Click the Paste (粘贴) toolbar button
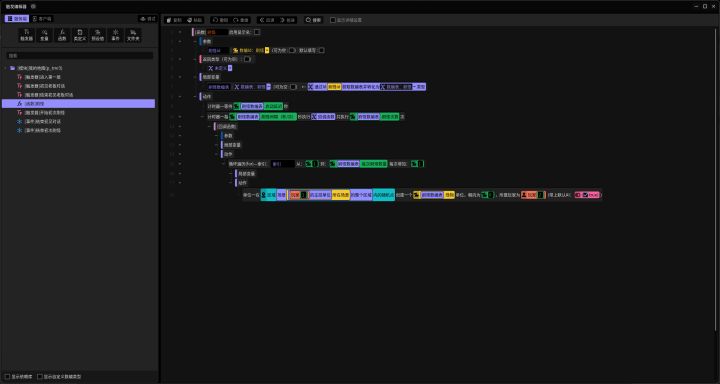 (x=195, y=20)
